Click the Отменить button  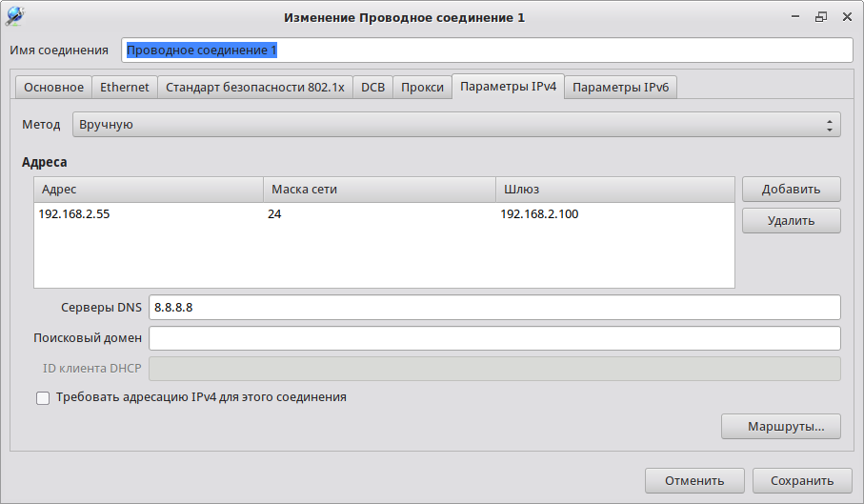click(x=694, y=480)
